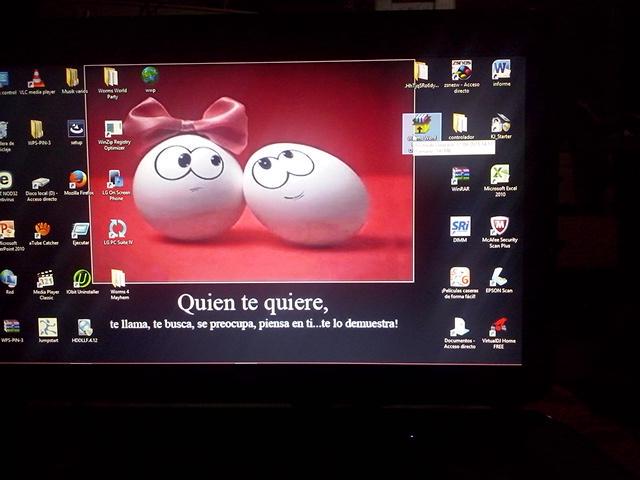Launch the wwp globe shortcut
640x480 pixels.
tap(150, 79)
